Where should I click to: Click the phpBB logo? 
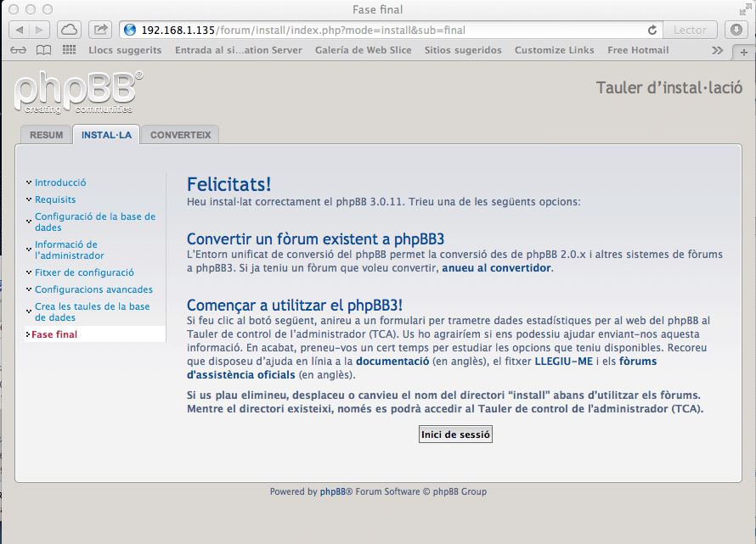(x=78, y=93)
